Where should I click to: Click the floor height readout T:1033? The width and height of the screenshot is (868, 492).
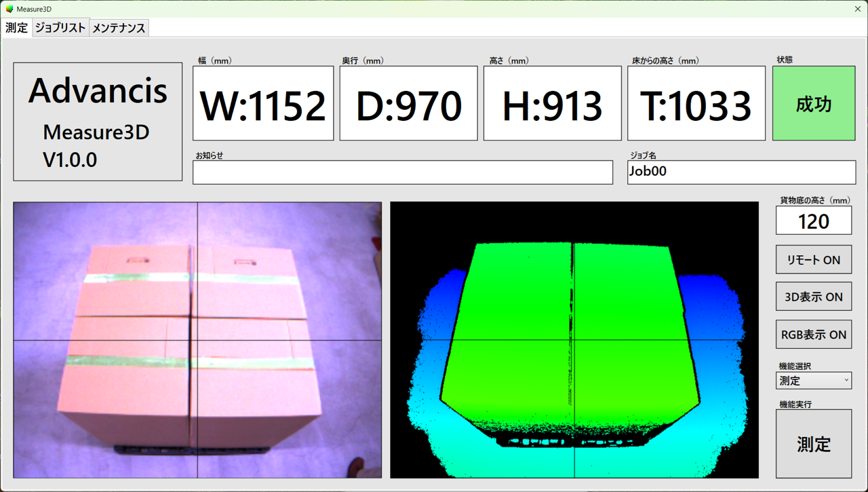[696, 104]
